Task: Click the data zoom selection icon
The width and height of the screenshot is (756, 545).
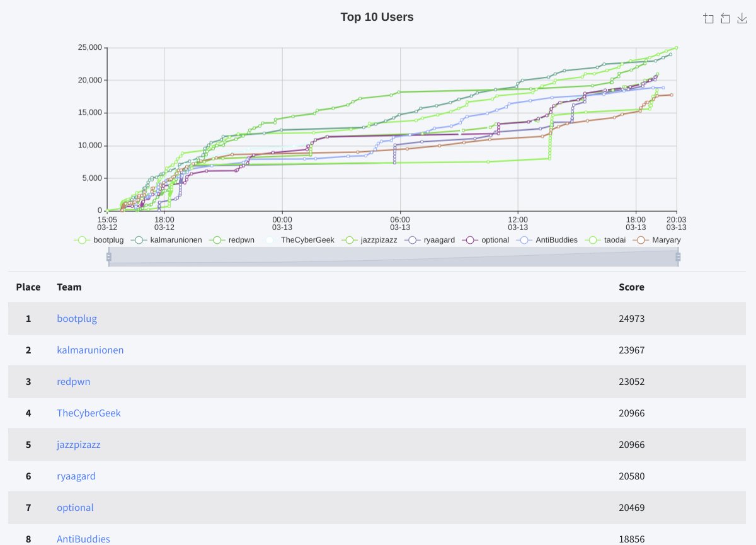Action: coord(709,18)
